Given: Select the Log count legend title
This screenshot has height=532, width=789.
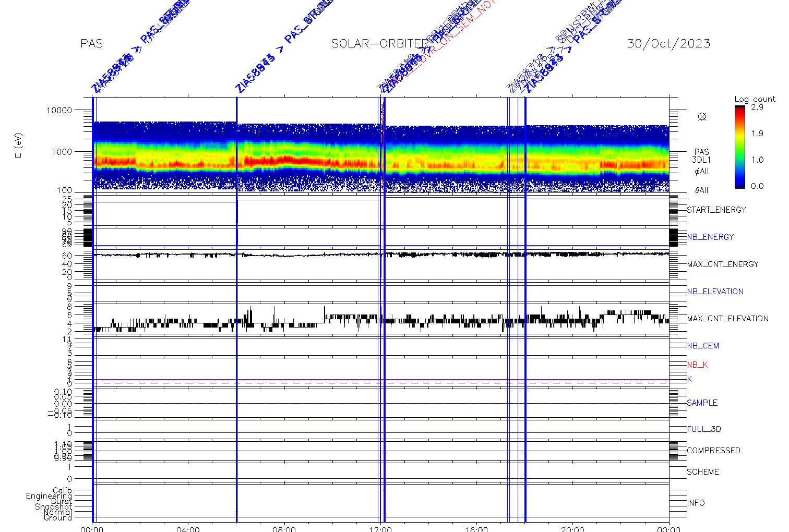Looking at the screenshot, I should point(755,99).
